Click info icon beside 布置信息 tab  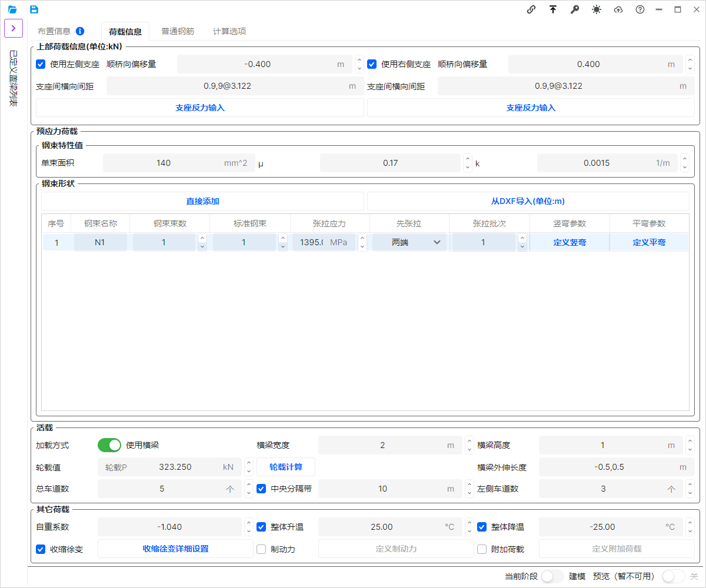tap(80, 31)
